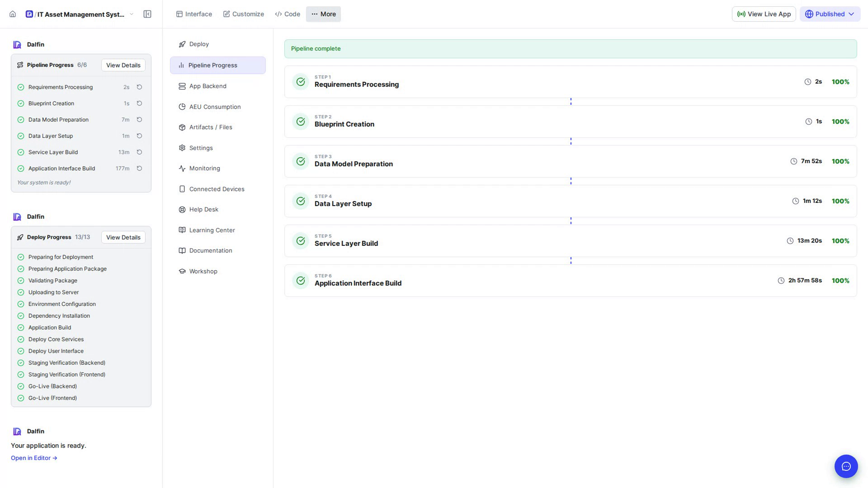The image size is (868, 488).
Task: Click the Step 4 green check icon
Action: [x=301, y=201]
